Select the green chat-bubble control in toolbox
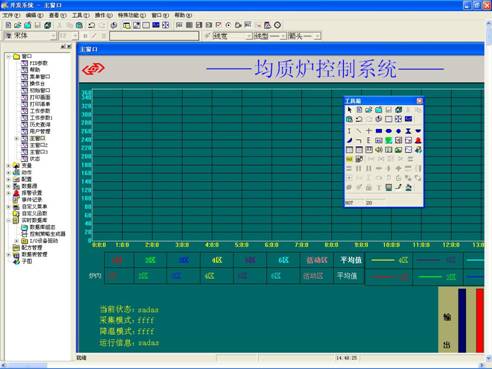 tap(388, 140)
